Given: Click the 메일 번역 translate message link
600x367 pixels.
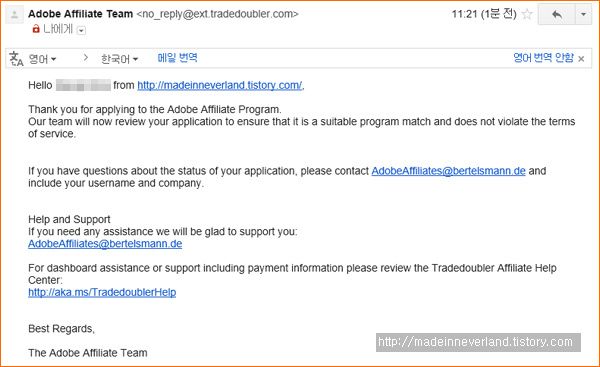Looking at the screenshot, I should (x=177, y=58).
